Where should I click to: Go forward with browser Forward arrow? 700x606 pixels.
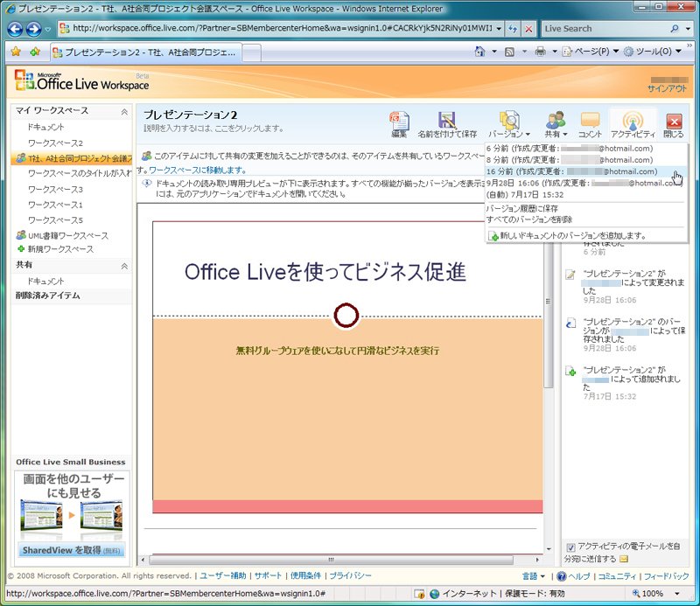34,29
